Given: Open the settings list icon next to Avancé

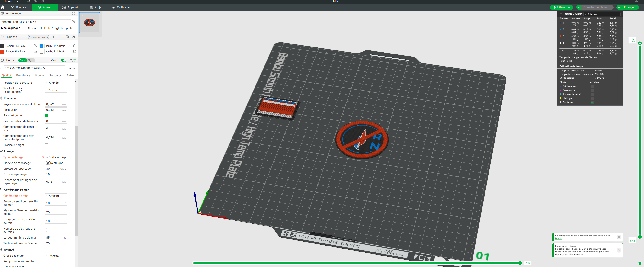Looking at the screenshot, I should (x=71, y=60).
